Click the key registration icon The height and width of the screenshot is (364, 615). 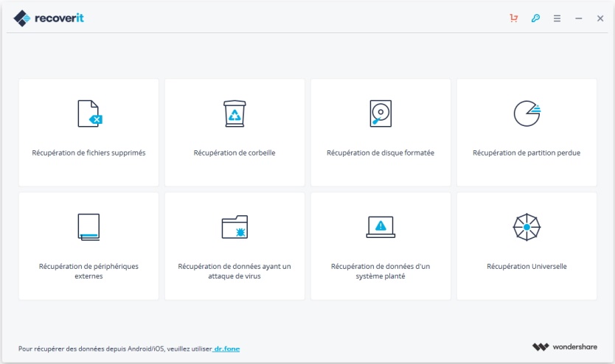click(x=535, y=18)
